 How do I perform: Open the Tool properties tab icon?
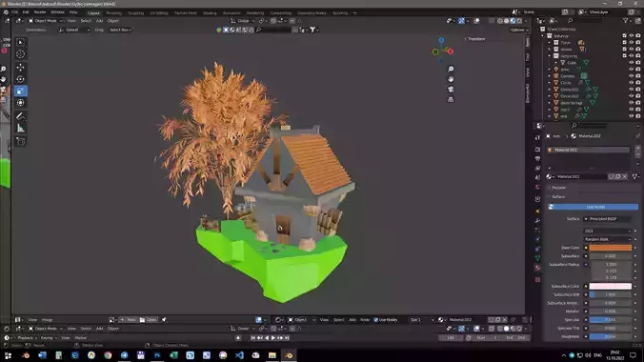click(537, 137)
